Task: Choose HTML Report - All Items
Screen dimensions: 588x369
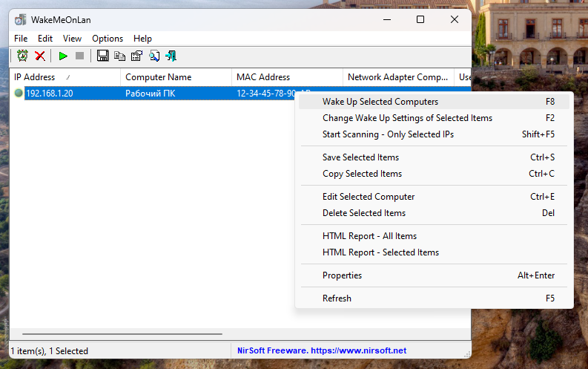Action: 435,236
